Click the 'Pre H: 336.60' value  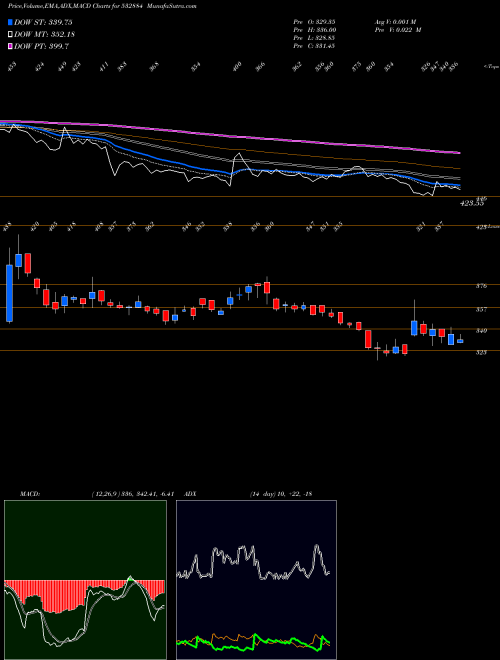pyautogui.click(x=314, y=29)
